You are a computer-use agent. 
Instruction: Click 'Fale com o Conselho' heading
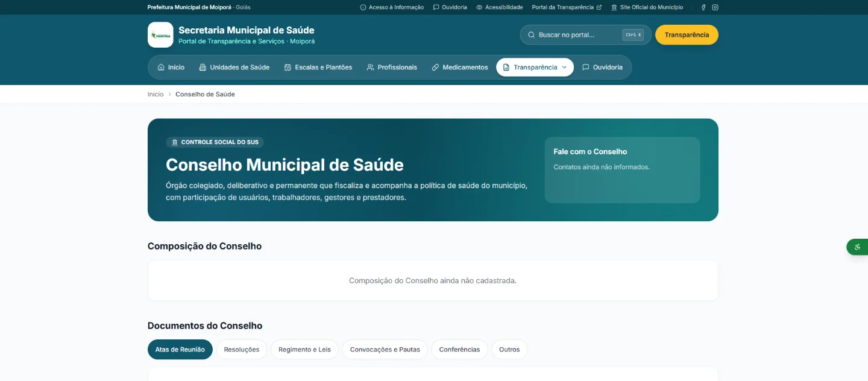click(590, 152)
